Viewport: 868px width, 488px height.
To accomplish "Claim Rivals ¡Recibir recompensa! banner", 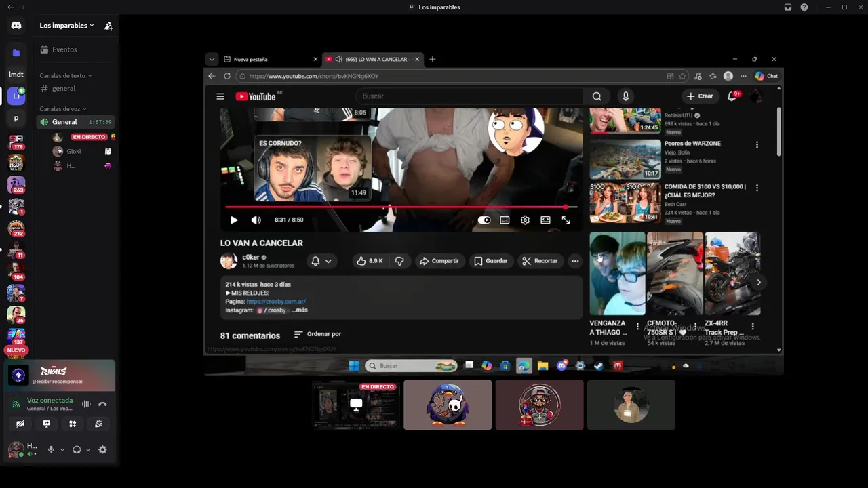I will (60, 375).
